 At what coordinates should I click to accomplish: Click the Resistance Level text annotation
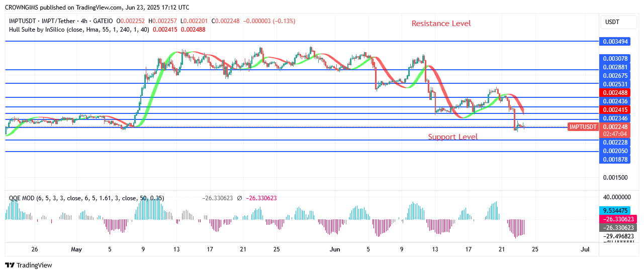pos(441,24)
